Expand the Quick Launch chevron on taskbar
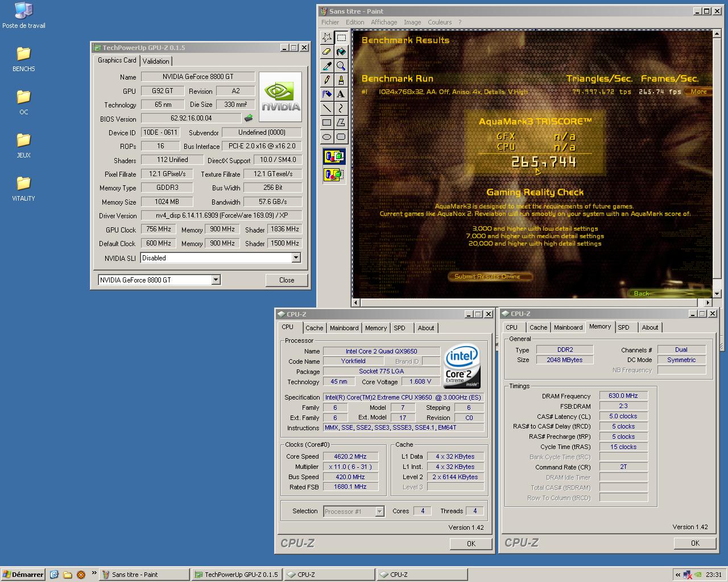Viewport: 728px width, 582px height. coord(94,573)
